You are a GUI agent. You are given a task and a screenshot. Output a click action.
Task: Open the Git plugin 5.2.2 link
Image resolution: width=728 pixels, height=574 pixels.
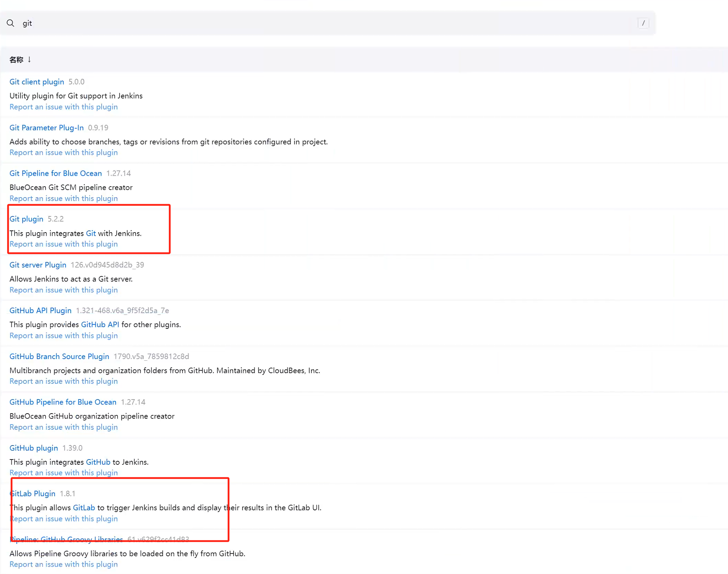click(26, 219)
